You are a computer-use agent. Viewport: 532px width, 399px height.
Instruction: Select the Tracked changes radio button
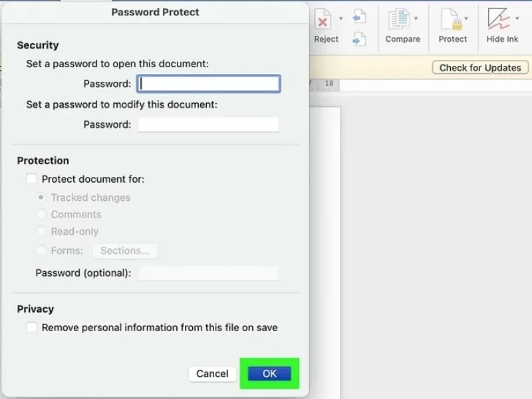tap(41, 197)
